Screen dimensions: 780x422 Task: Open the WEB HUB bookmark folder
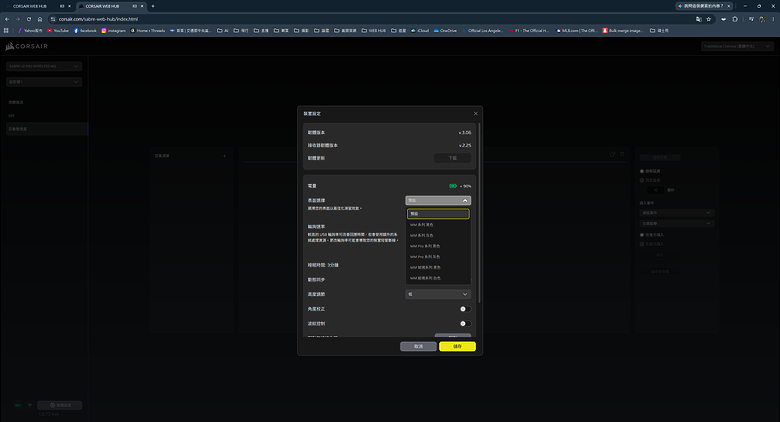pos(374,30)
